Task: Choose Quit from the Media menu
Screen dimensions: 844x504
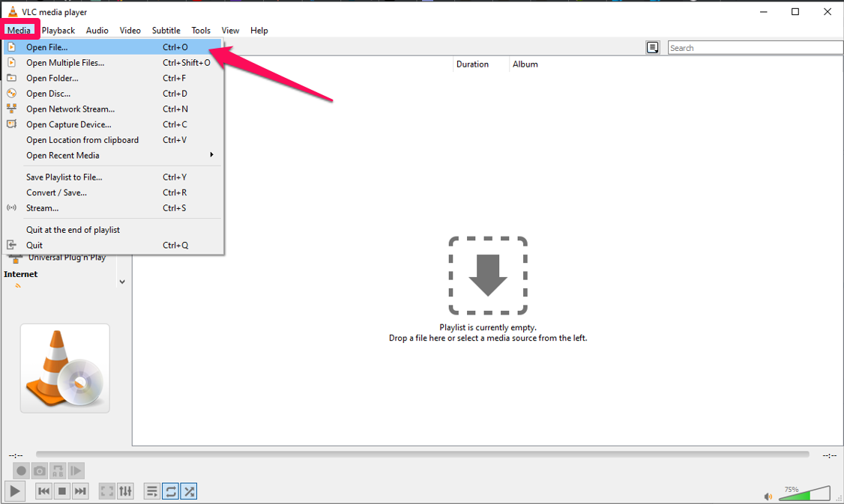Action: (112, 246)
